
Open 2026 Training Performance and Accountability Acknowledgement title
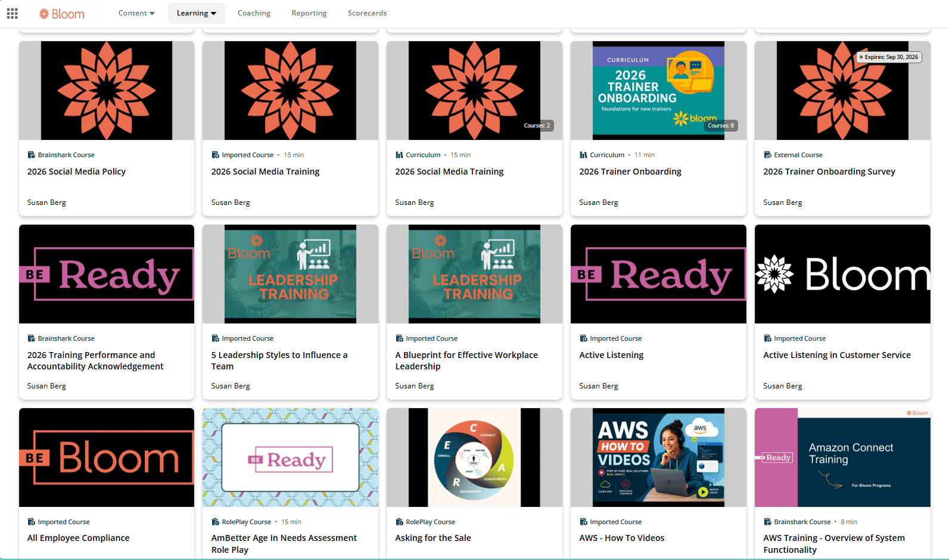[95, 360]
